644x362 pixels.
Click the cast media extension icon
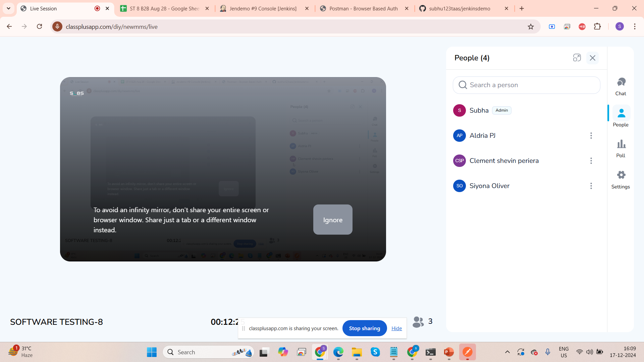[567, 27]
